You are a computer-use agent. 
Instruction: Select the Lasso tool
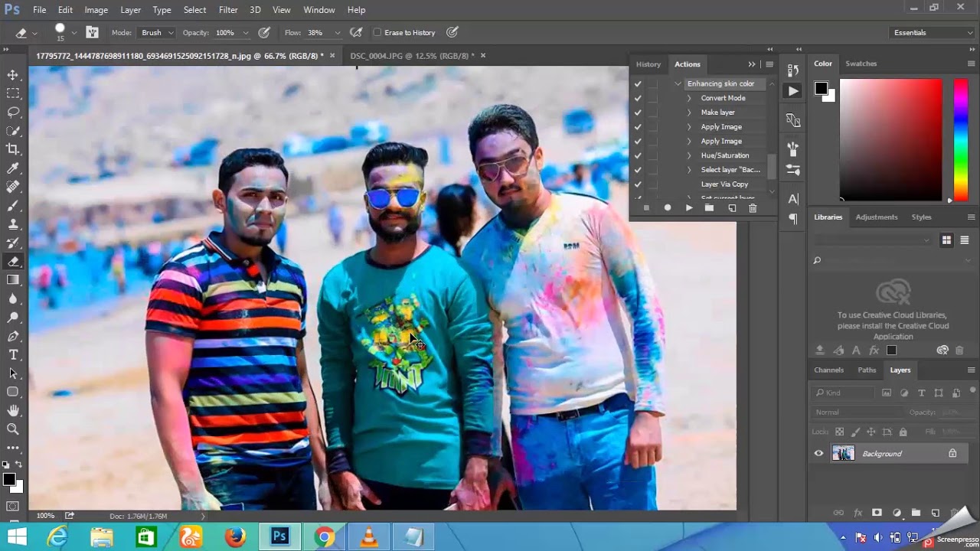[x=13, y=112]
